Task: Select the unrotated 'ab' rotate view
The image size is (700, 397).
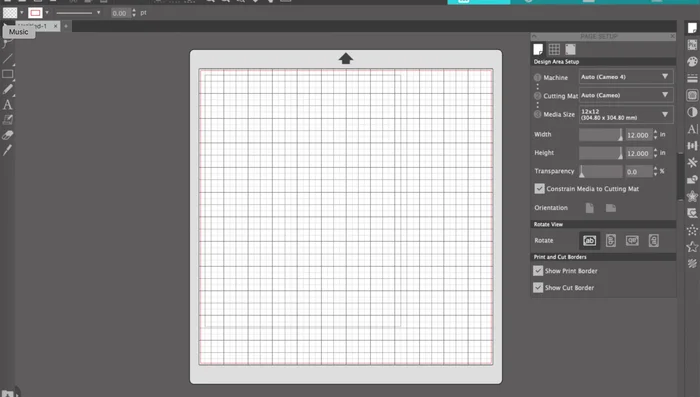Action: coord(589,240)
